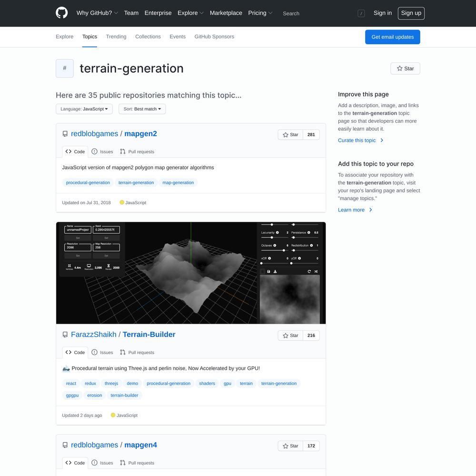The width and height of the screenshot is (476, 476).
Task: Click the hash topic icon
Action: pyautogui.click(x=65, y=68)
